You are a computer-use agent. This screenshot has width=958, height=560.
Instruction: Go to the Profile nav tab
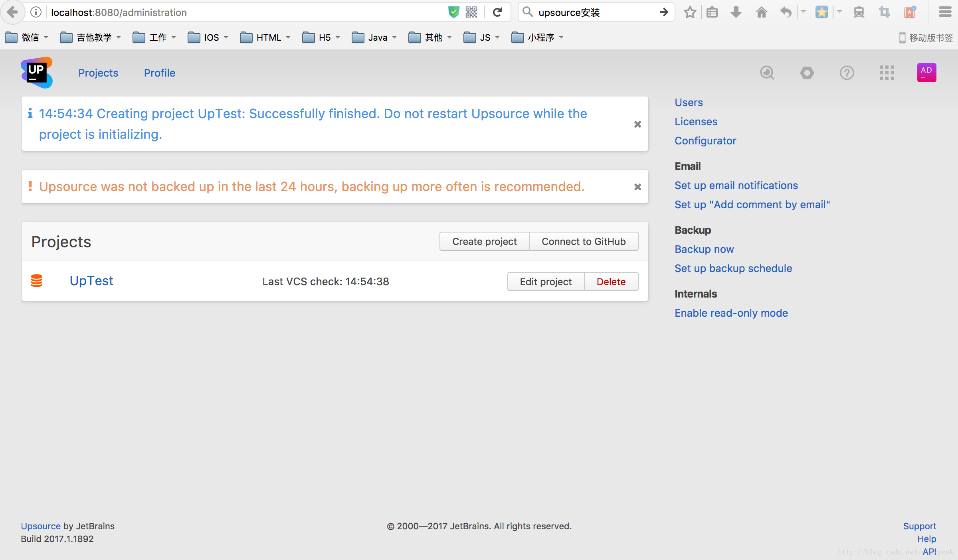(x=160, y=73)
